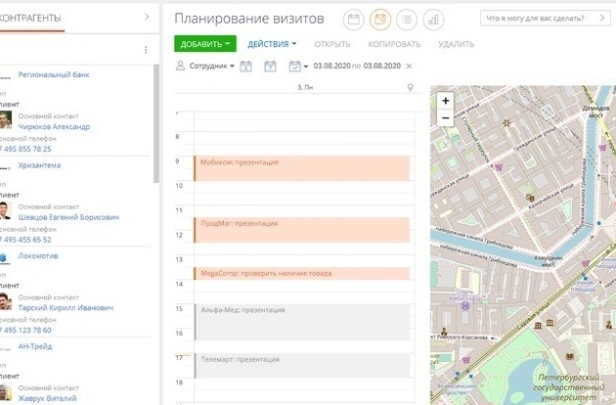Click the location pin icon in the day header
Image resolution: width=616 pixels, height=405 pixels.
[411, 88]
